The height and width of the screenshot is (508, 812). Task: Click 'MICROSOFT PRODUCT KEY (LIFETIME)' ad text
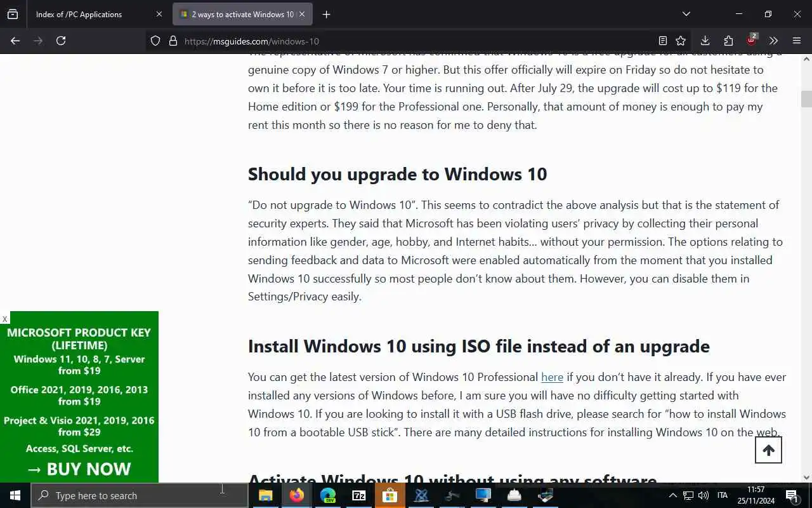coord(79,339)
